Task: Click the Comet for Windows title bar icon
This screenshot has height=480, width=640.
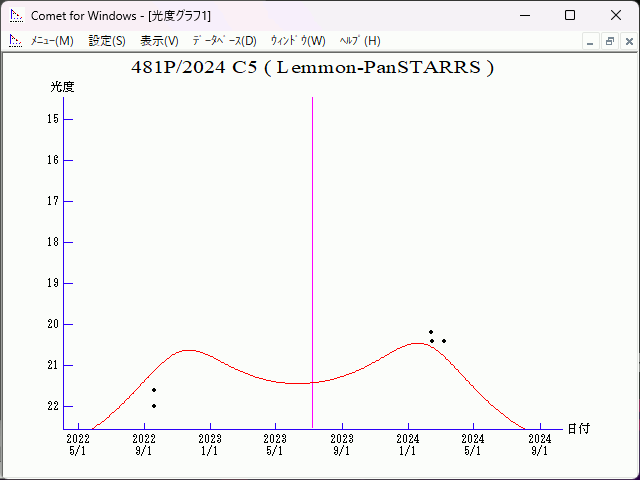Action: [x=15, y=15]
